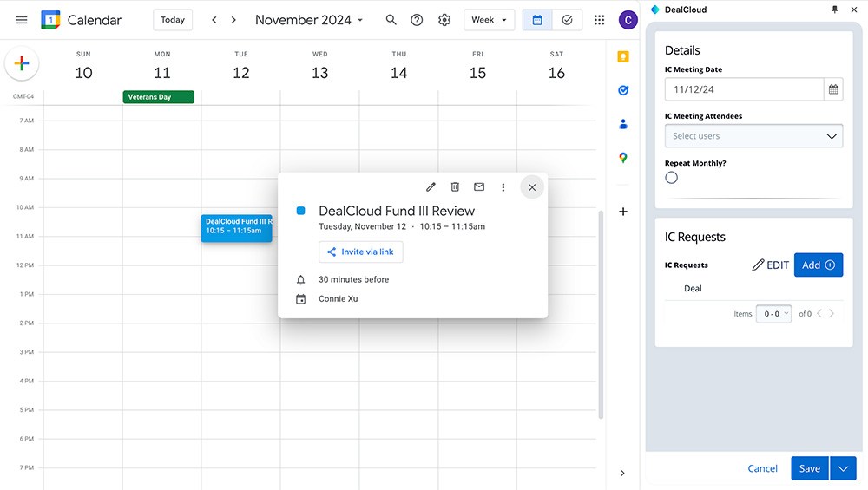This screenshot has width=868, height=490.
Task: Open Google Keep in side panel
Action: [623, 57]
